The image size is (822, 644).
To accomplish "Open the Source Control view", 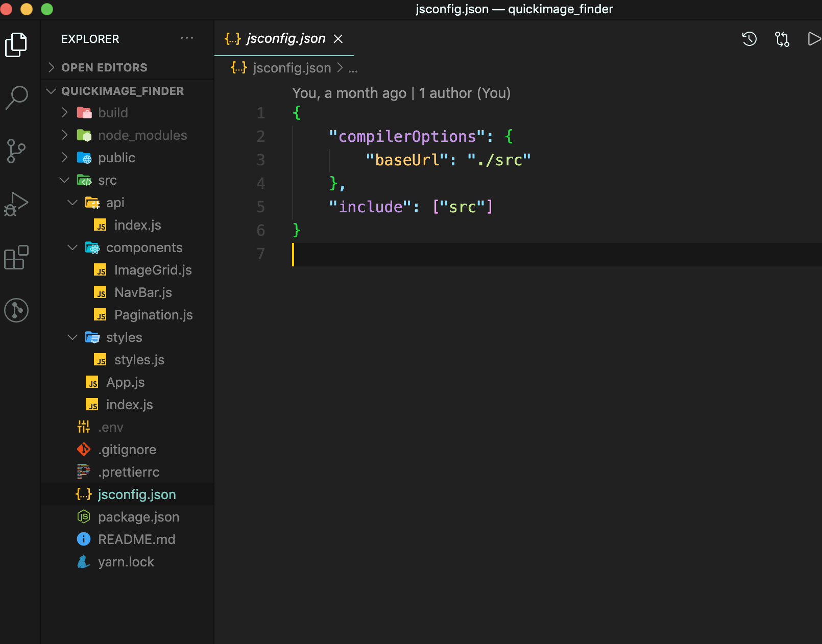I will click(x=17, y=151).
